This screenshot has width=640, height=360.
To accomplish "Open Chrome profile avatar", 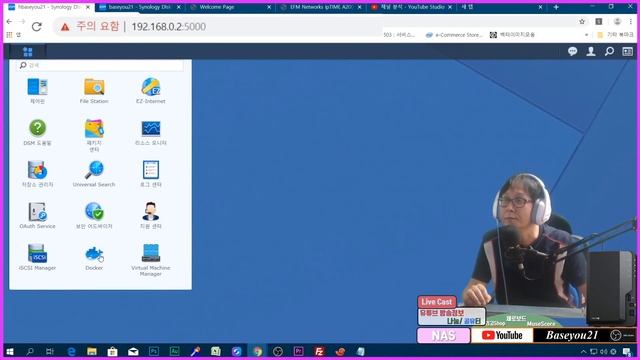I will (617, 22).
